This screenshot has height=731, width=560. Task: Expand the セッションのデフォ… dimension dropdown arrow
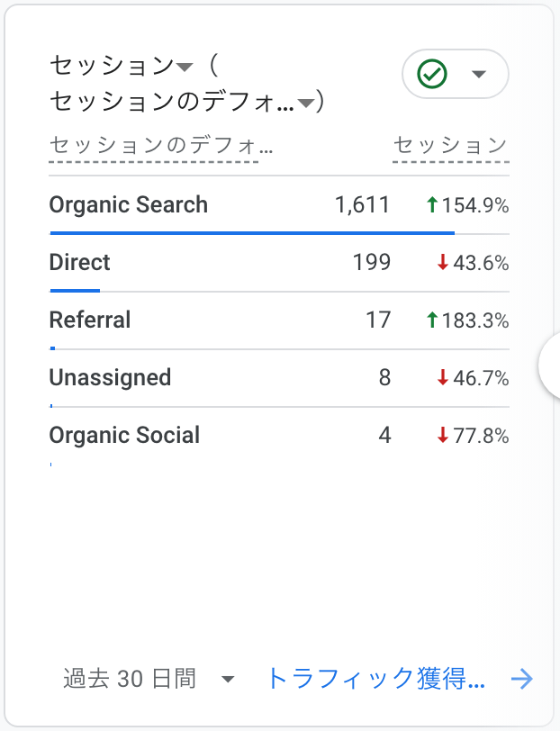[x=306, y=103]
